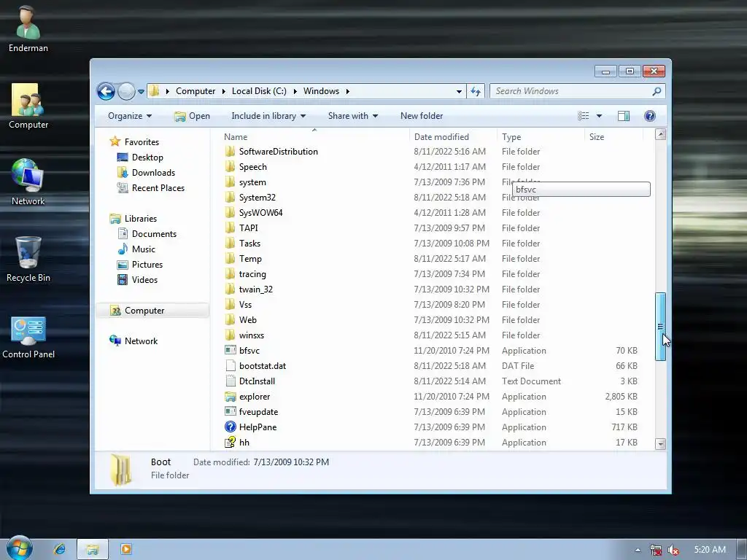Select the System32 folder icon
The height and width of the screenshot is (560, 747).
pyautogui.click(x=230, y=197)
